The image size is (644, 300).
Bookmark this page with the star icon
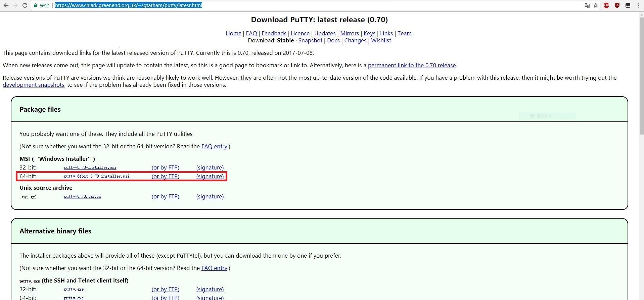(596, 5)
